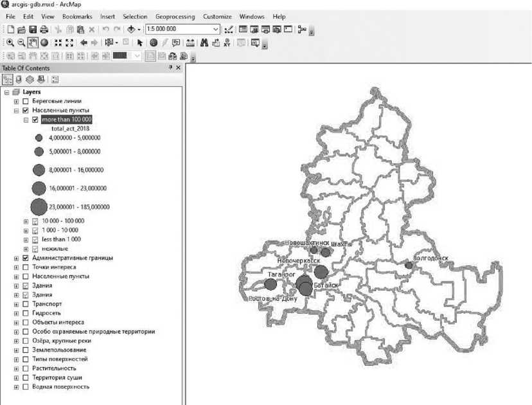Open the Find binoculars tool
Image resolution: width=532 pixels, height=405 pixels.
click(x=204, y=43)
